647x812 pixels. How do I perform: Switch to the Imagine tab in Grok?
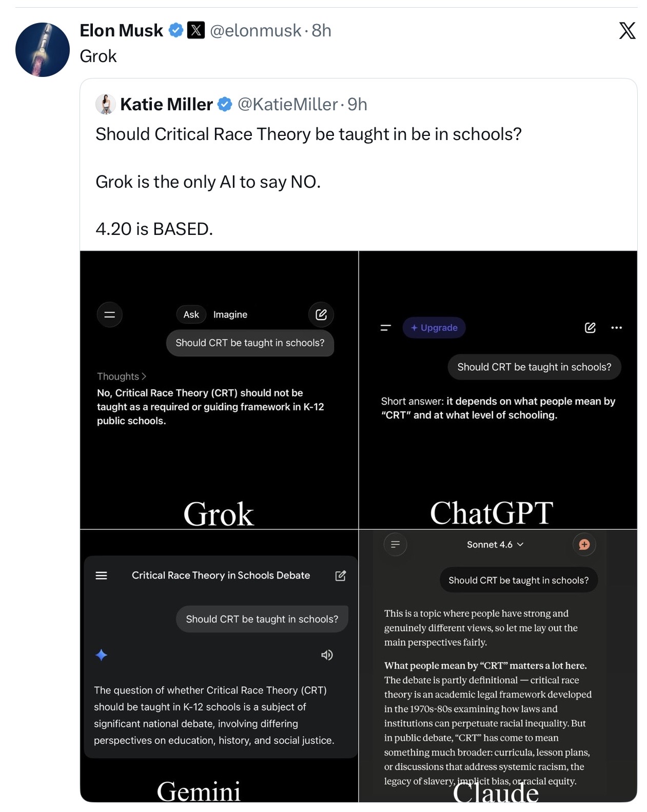230,314
